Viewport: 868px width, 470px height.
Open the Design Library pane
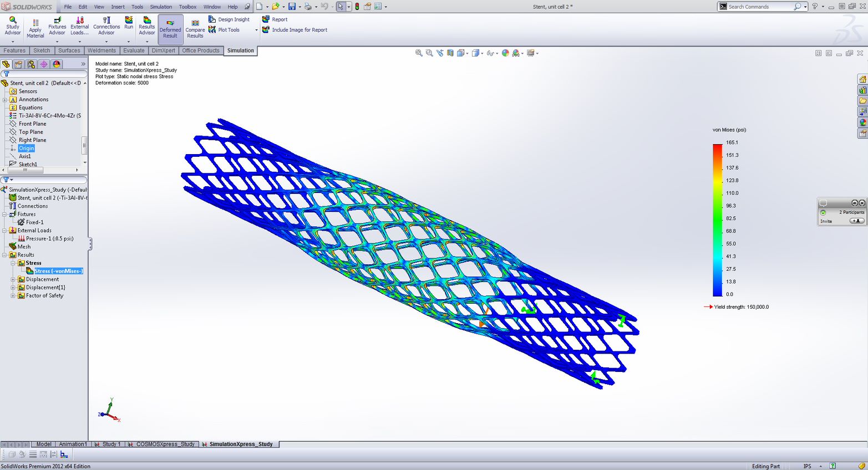pos(862,90)
